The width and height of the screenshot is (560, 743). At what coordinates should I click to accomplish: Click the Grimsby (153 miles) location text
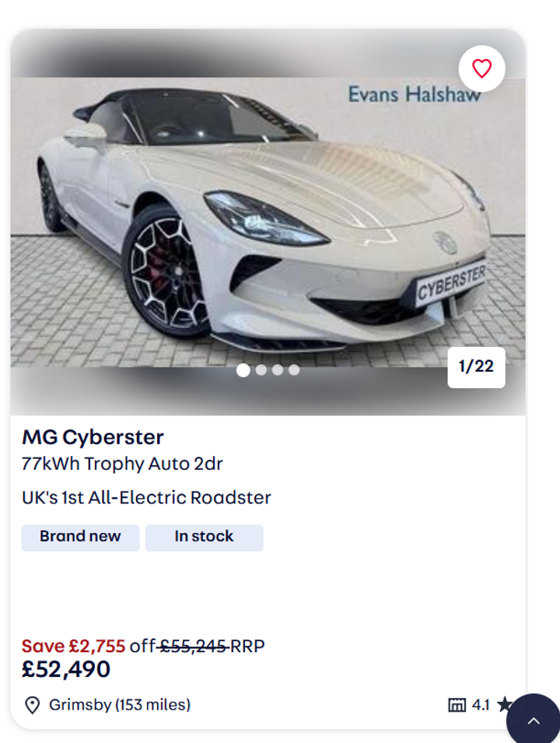point(120,705)
